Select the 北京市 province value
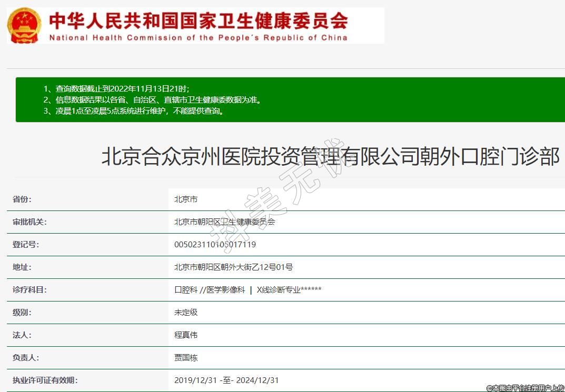Viewport: 565px width, 392px height. pyautogui.click(x=186, y=199)
